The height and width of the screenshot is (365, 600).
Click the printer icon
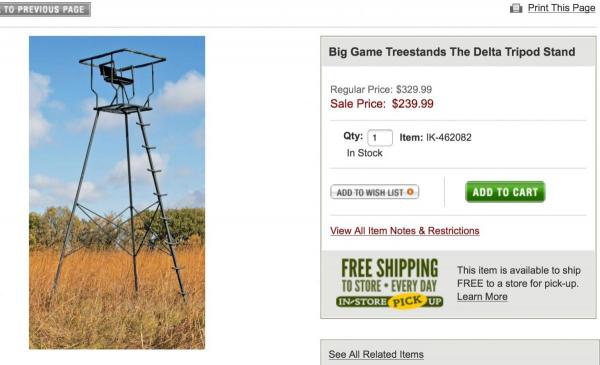516,8
